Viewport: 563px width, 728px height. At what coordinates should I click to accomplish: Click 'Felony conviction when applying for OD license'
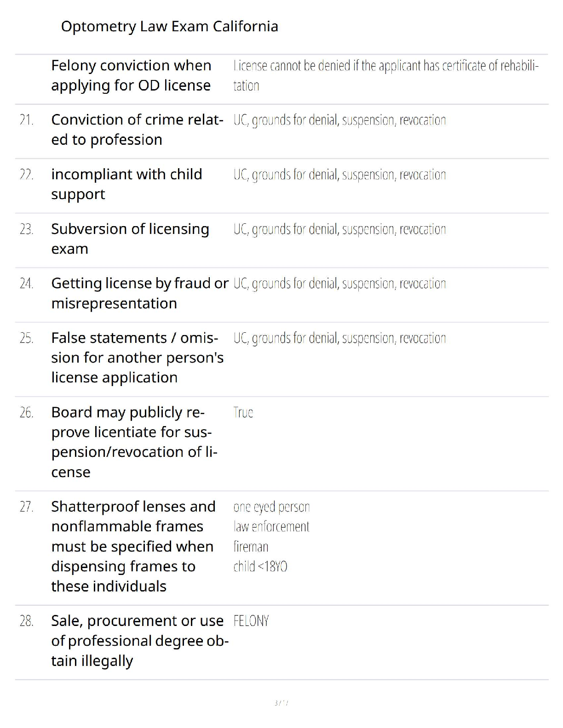(x=131, y=75)
